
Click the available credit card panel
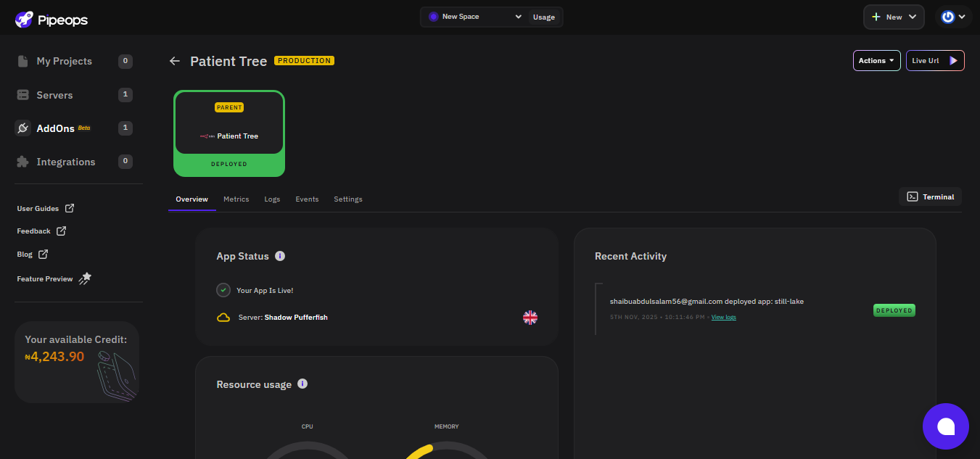[77, 362]
